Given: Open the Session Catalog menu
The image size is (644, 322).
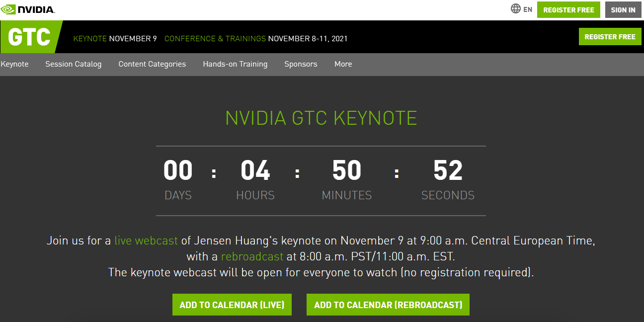Looking at the screenshot, I should (x=74, y=64).
